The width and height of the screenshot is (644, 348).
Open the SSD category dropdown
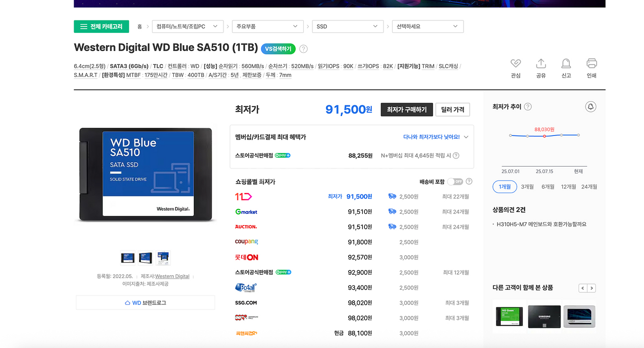pyautogui.click(x=348, y=26)
